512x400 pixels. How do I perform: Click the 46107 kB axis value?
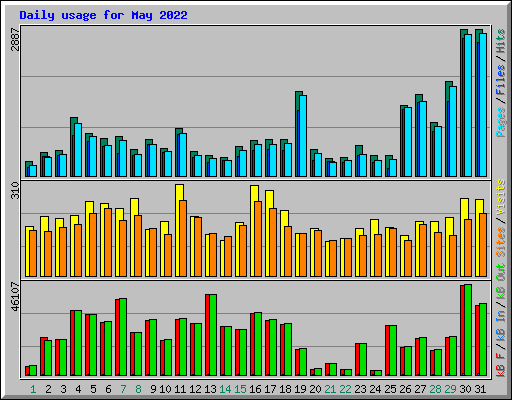15,296
